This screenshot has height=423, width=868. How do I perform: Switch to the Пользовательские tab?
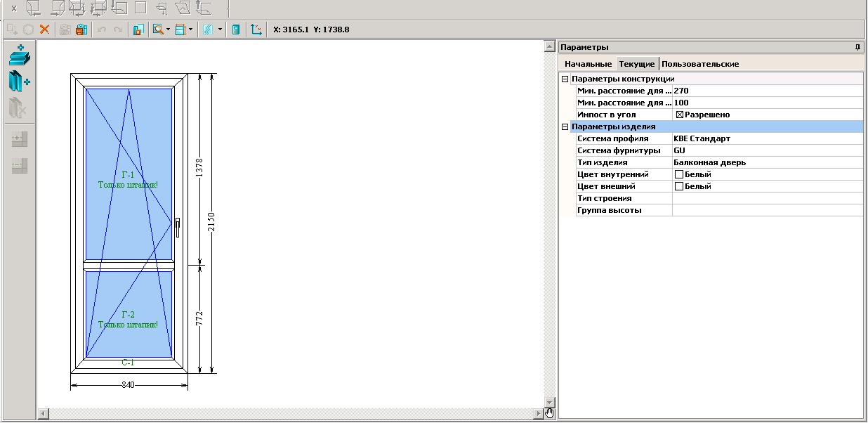700,64
